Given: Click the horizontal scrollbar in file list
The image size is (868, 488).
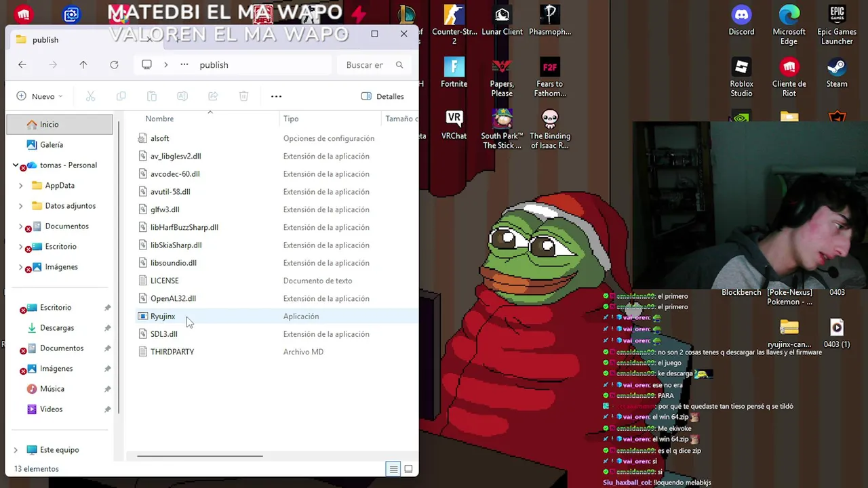Looking at the screenshot, I should pyautogui.click(x=199, y=456).
